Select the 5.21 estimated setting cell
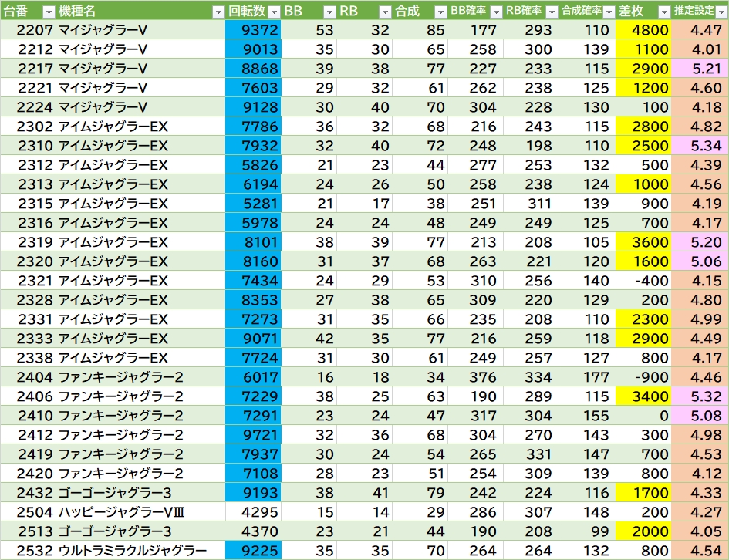 coord(700,69)
